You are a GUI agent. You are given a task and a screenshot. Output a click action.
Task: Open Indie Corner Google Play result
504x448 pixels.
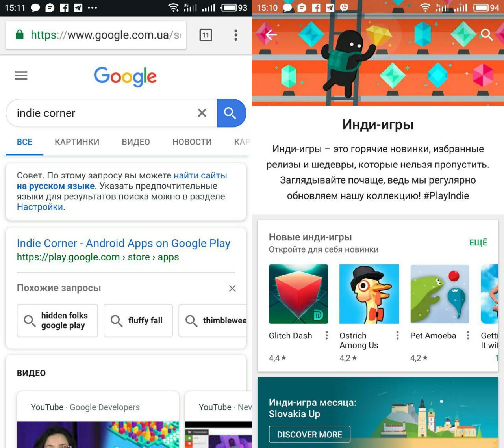pyautogui.click(x=123, y=244)
